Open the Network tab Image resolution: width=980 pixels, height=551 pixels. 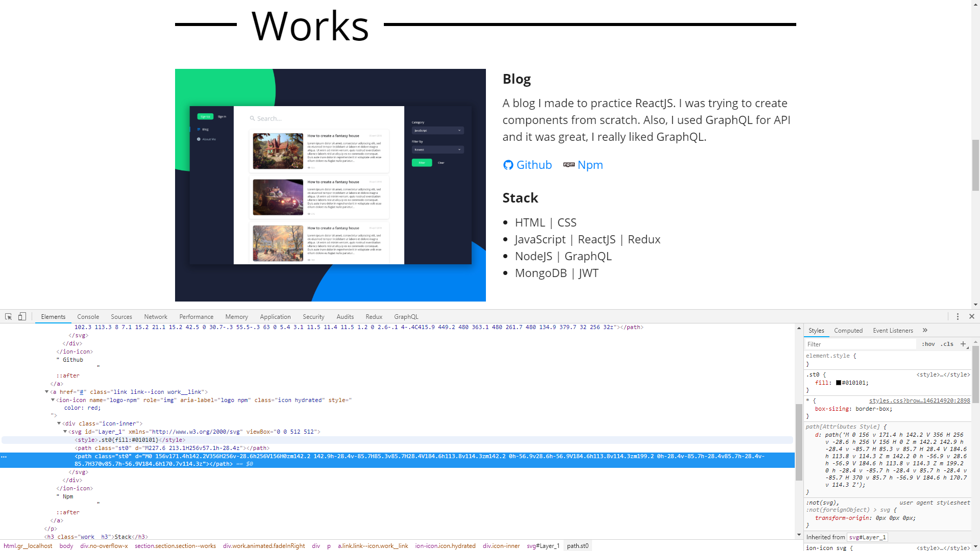[x=156, y=317]
